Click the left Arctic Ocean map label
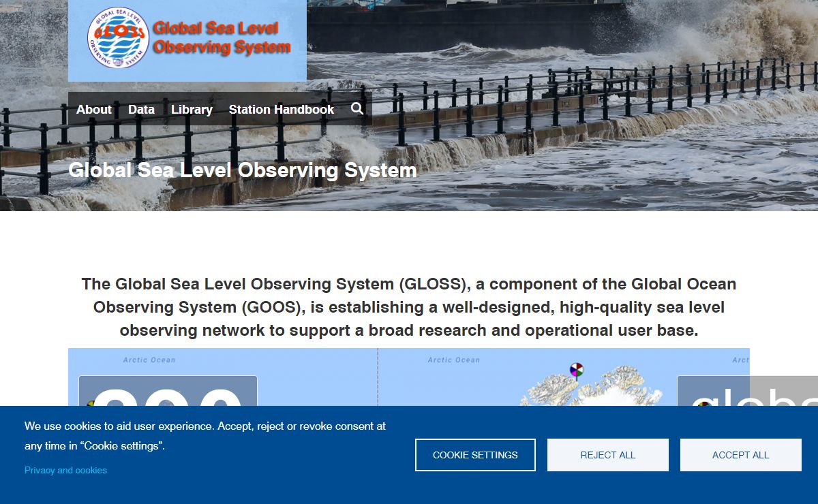 pyautogui.click(x=149, y=360)
